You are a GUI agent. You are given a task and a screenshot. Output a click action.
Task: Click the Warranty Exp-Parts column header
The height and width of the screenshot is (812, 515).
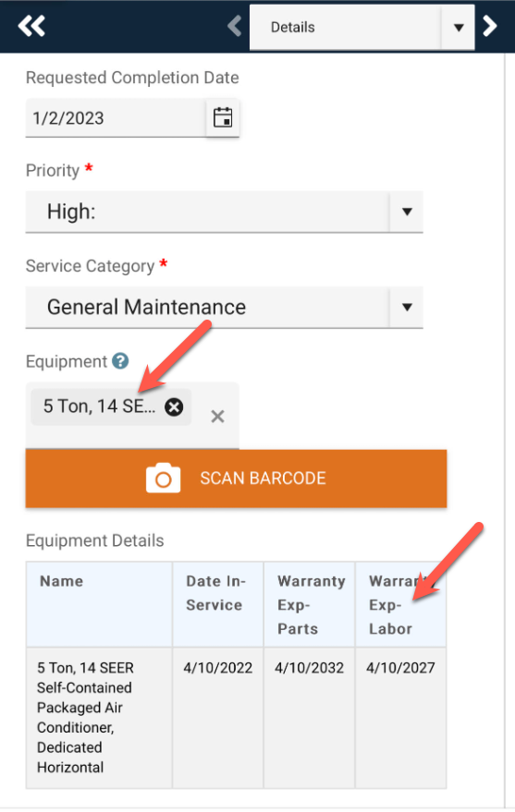click(x=310, y=604)
